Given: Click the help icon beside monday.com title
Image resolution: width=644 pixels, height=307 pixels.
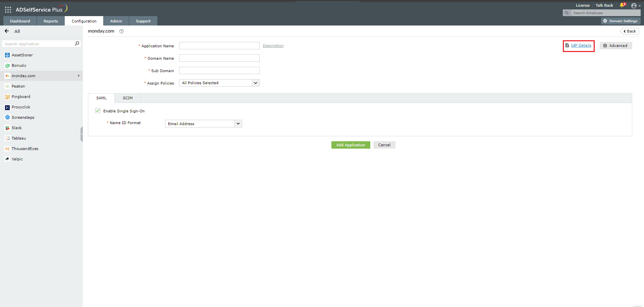Looking at the screenshot, I should coord(121,31).
